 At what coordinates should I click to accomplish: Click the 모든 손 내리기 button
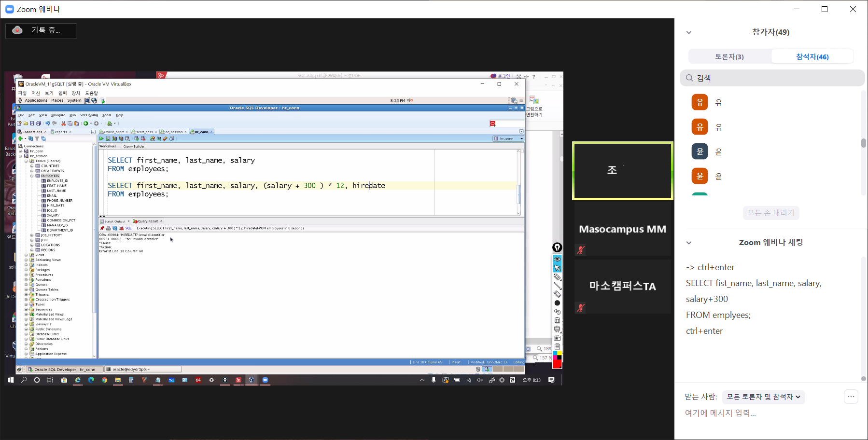pyautogui.click(x=771, y=213)
